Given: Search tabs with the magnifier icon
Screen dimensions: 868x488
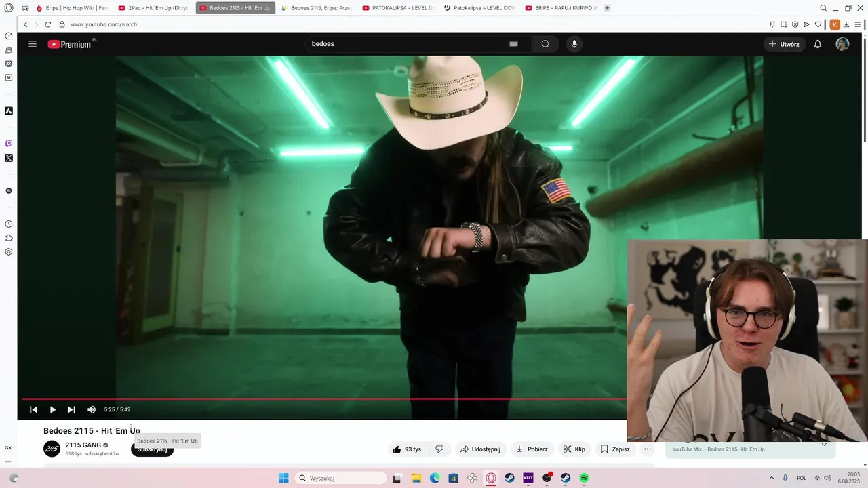Looking at the screenshot, I should tap(823, 8).
